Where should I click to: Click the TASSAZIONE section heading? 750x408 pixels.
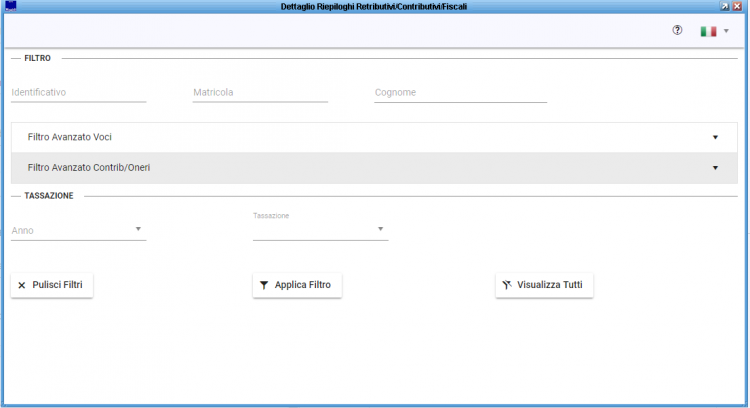coord(49,196)
